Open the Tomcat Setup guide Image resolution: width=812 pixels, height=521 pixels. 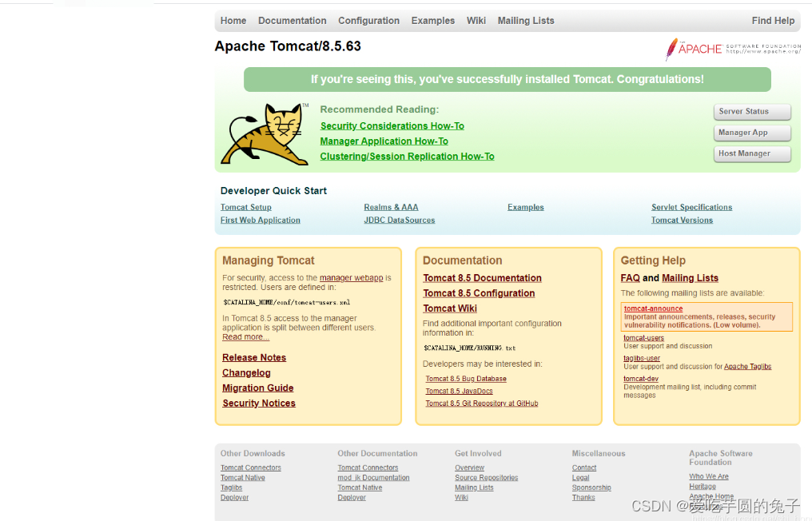pos(245,207)
